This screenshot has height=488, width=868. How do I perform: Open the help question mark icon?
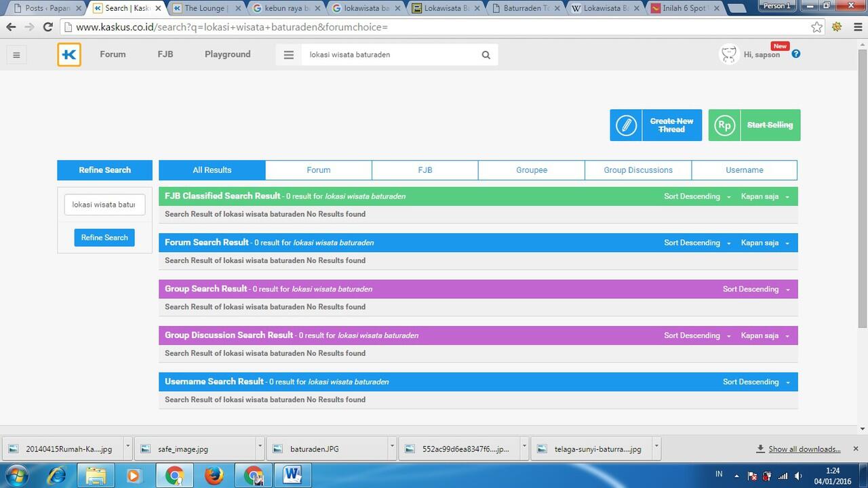pos(796,54)
